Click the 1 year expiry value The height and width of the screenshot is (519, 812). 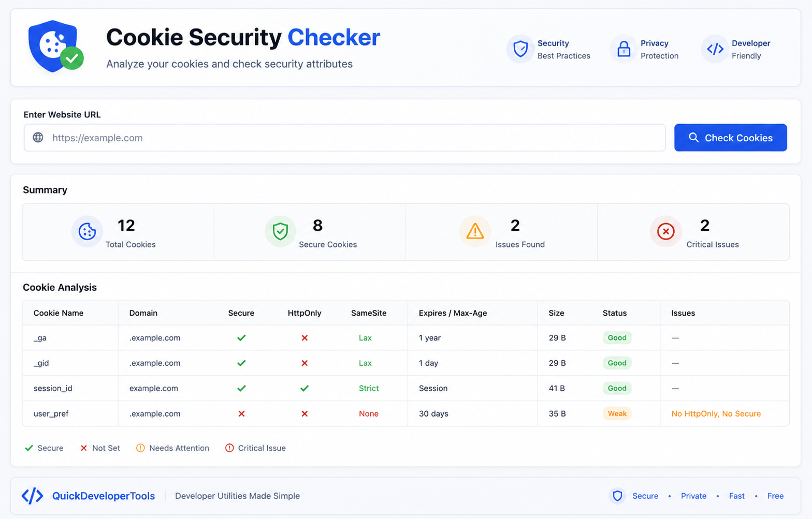[430, 338]
